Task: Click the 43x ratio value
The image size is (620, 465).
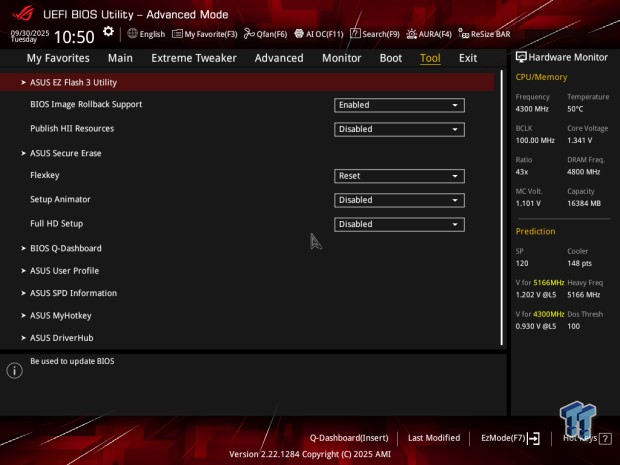Action: pyautogui.click(x=522, y=172)
